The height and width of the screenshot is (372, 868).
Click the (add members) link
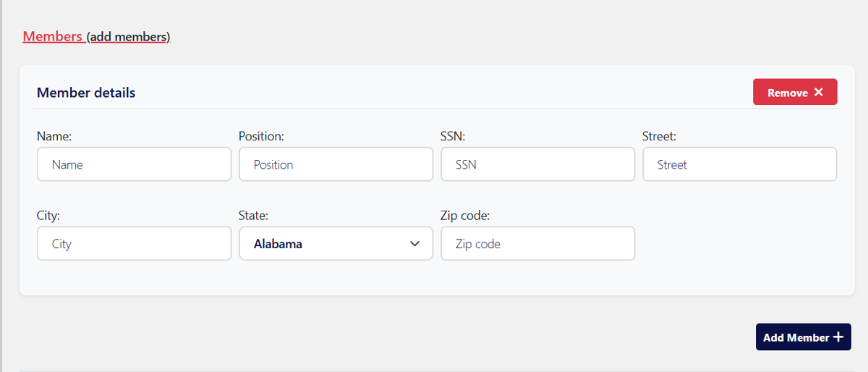[x=129, y=37]
